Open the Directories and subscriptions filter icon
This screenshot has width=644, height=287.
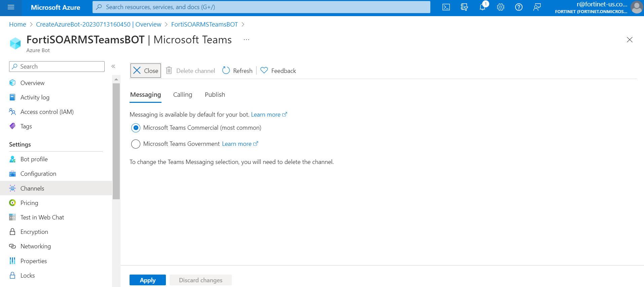click(464, 7)
